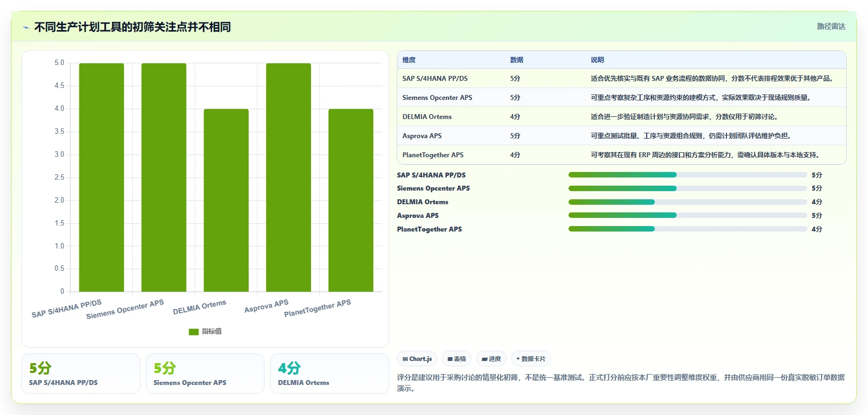Click the 5分 score in the table's Asprova APS row

pos(515,136)
